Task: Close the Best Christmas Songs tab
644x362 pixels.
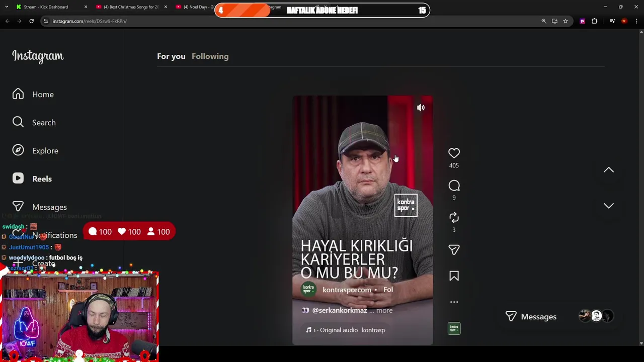Action: click(166, 7)
